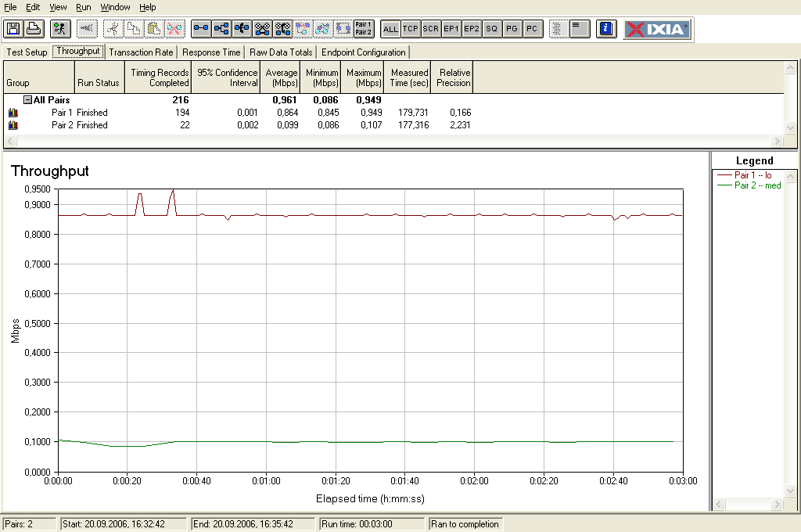
Task: Click legend panel scroll-down arrow
Action: 790,491
